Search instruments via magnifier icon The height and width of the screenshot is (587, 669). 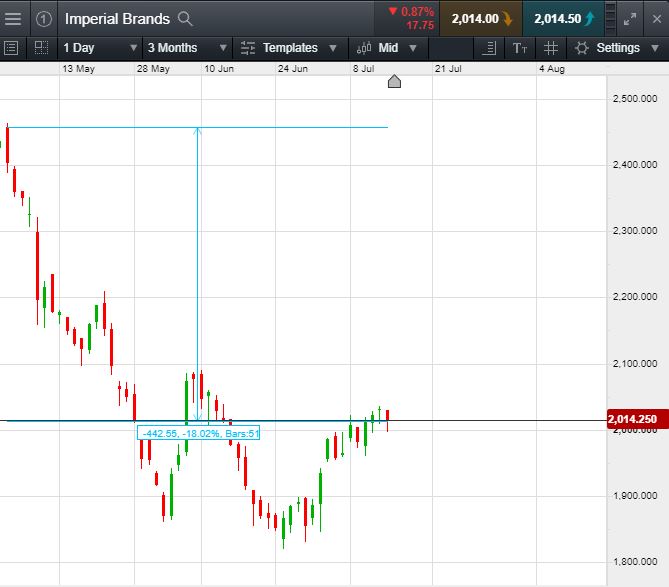tap(185, 19)
